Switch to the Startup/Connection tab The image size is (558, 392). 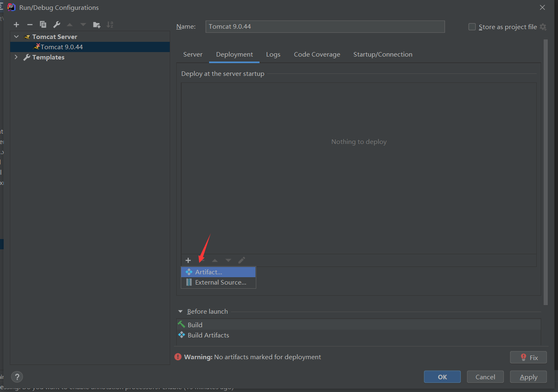click(x=383, y=54)
